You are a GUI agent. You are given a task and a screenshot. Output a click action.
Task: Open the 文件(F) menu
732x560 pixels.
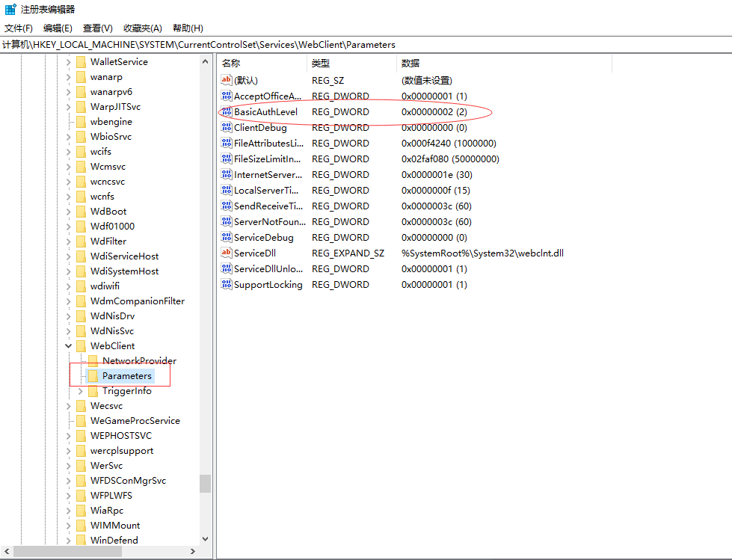19,28
